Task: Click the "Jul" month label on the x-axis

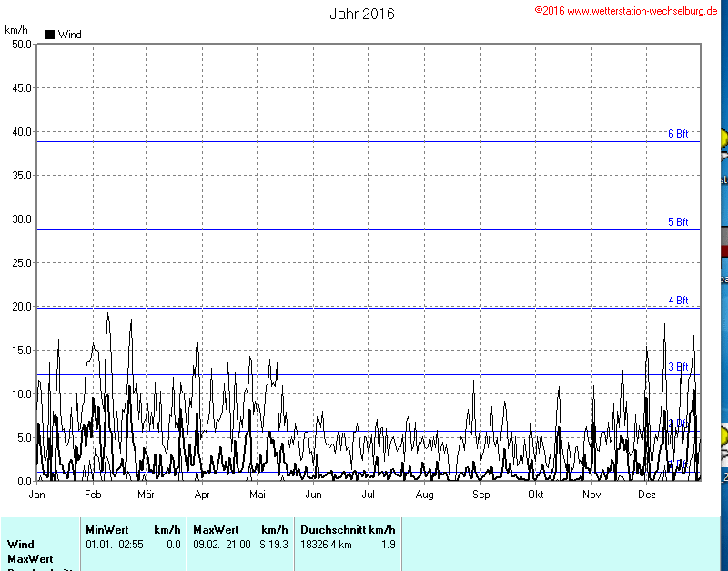Action: 369,495
